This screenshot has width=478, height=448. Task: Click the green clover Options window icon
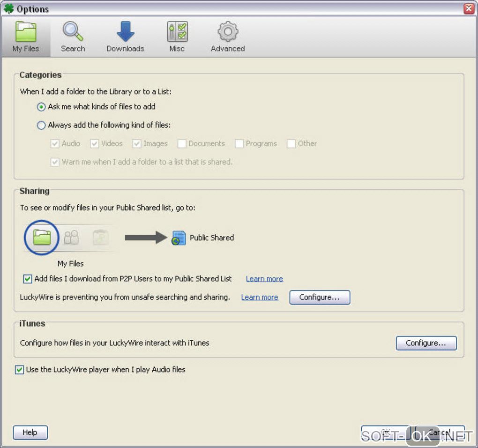click(x=9, y=9)
